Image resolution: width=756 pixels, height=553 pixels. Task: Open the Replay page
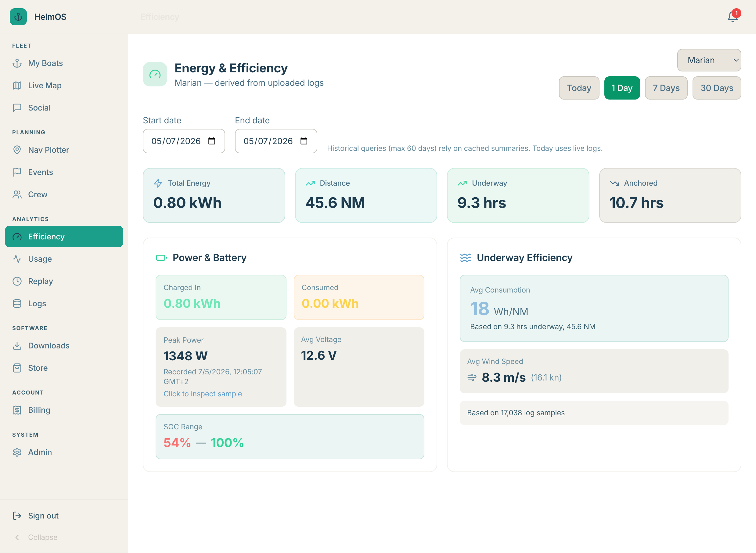click(64, 281)
